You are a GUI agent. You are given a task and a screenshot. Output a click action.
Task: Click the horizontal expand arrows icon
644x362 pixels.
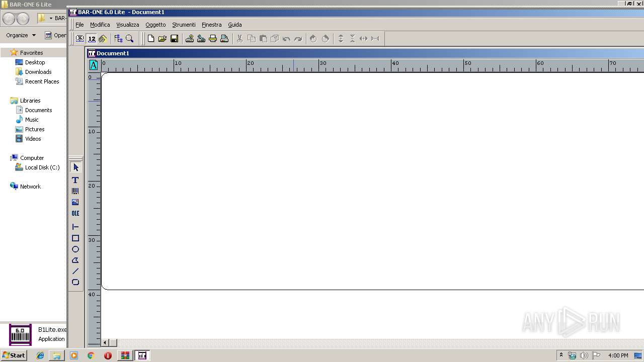[x=363, y=39]
